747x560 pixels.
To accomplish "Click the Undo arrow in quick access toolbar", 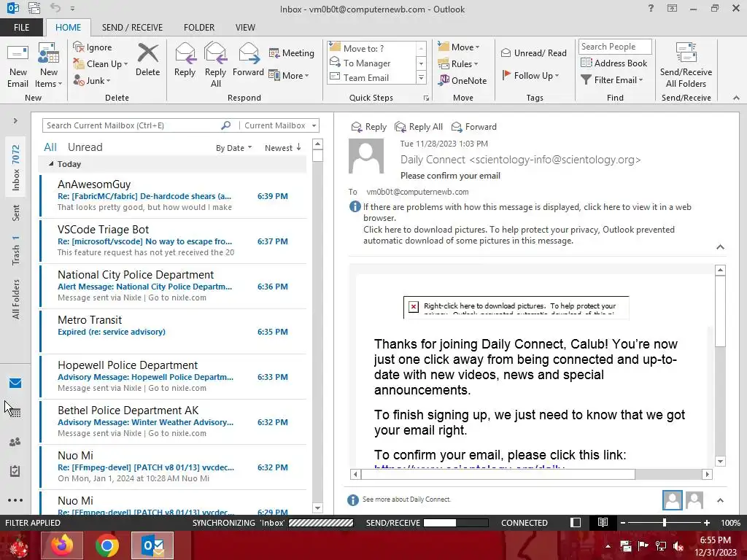I will point(55,8).
